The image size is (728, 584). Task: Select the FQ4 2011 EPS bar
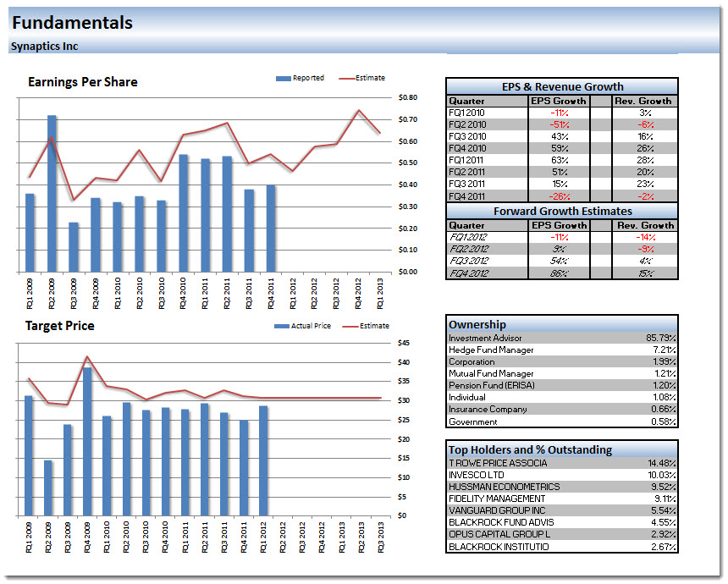(x=271, y=229)
